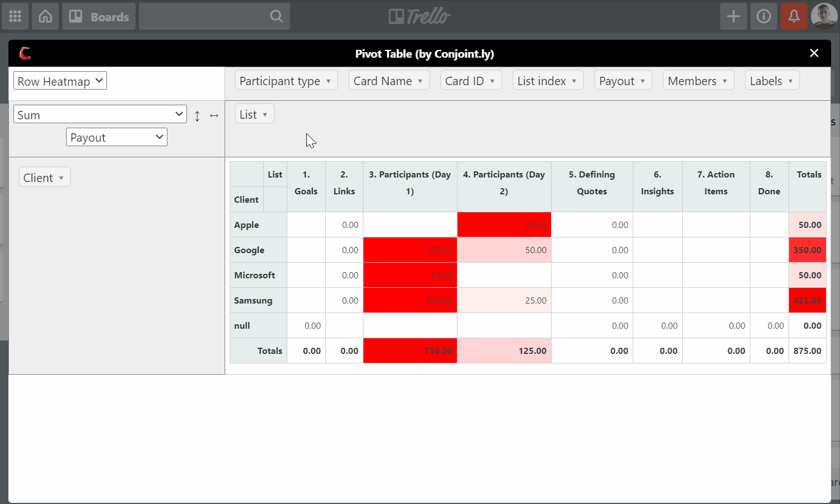Click Microsoft's red Day 1 cell
The image size is (840, 504).
pos(410,275)
